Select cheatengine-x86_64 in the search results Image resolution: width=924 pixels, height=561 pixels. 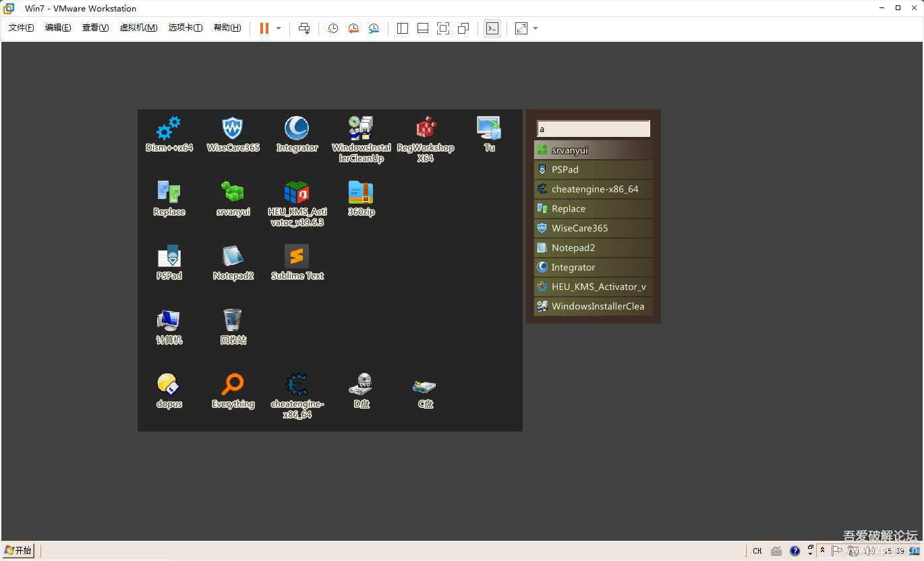pos(594,189)
